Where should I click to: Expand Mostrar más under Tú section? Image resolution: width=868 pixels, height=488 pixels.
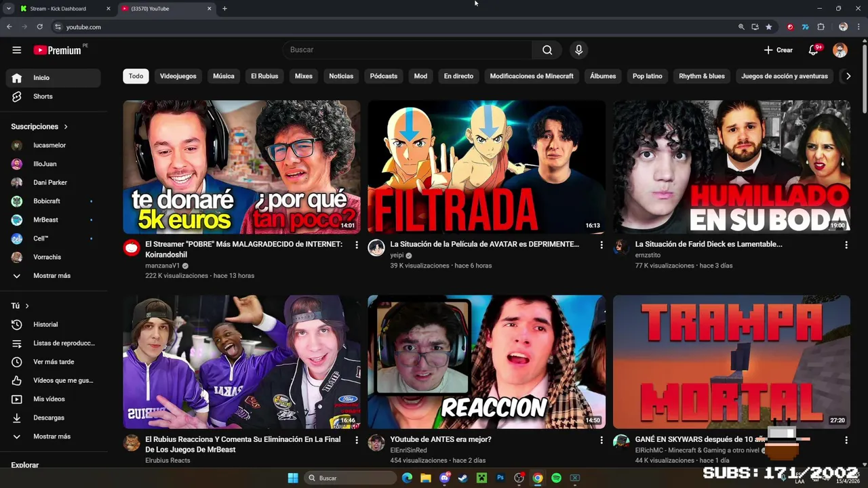tap(54, 436)
